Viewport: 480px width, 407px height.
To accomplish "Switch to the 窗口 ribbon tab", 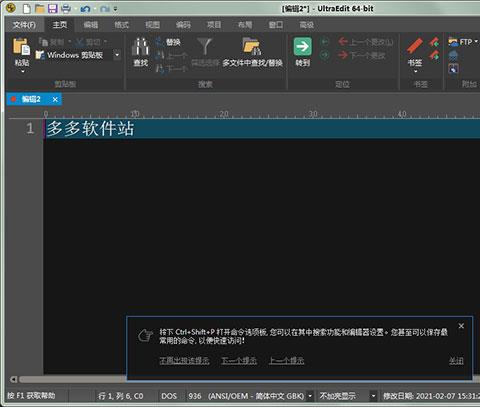I will point(276,25).
